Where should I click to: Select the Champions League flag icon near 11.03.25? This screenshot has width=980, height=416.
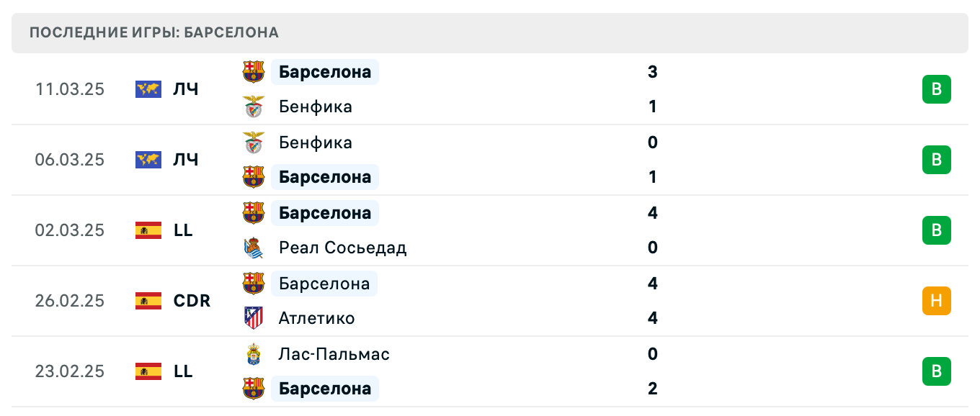(x=147, y=89)
